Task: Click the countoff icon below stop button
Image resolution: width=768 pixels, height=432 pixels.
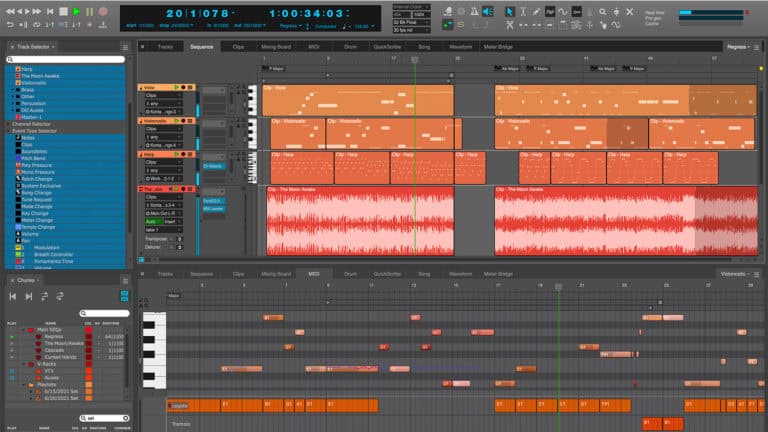Action: [63, 24]
